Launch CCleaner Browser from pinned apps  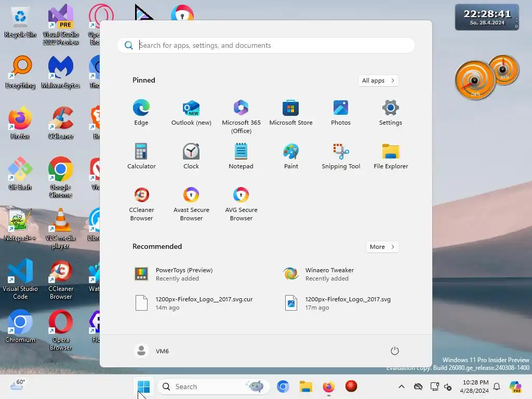click(x=141, y=204)
